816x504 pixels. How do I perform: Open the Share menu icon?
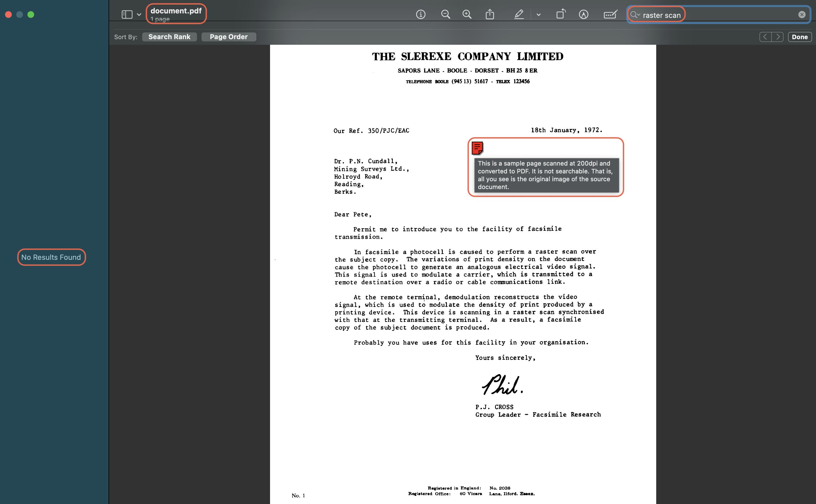pos(489,14)
